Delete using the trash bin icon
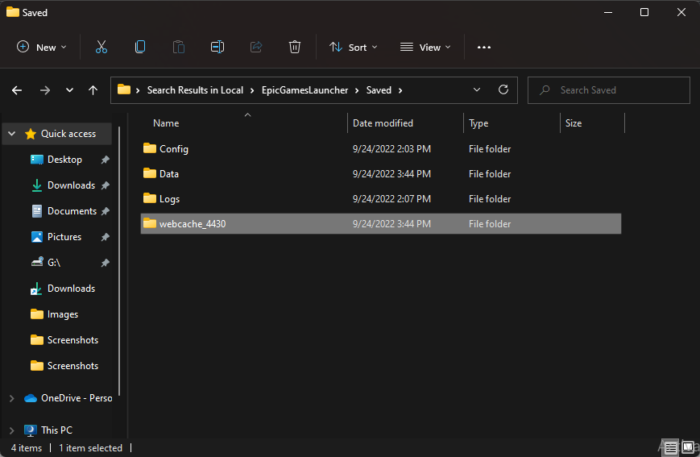The image size is (700, 457). pos(294,47)
